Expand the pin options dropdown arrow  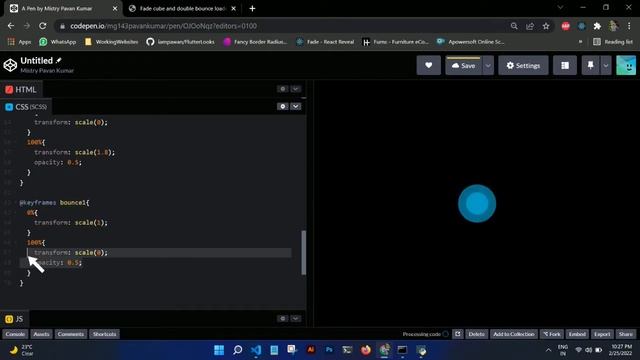[x=606, y=65]
